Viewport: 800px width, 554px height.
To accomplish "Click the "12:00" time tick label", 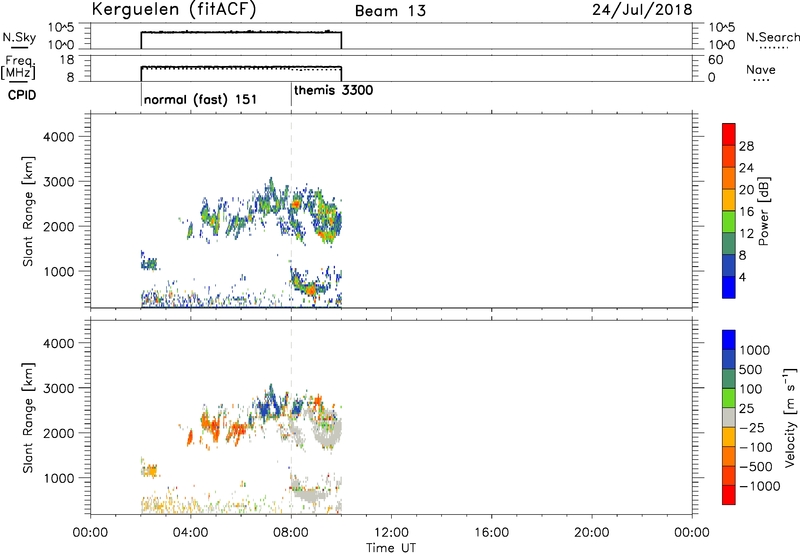I will (x=391, y=533).
